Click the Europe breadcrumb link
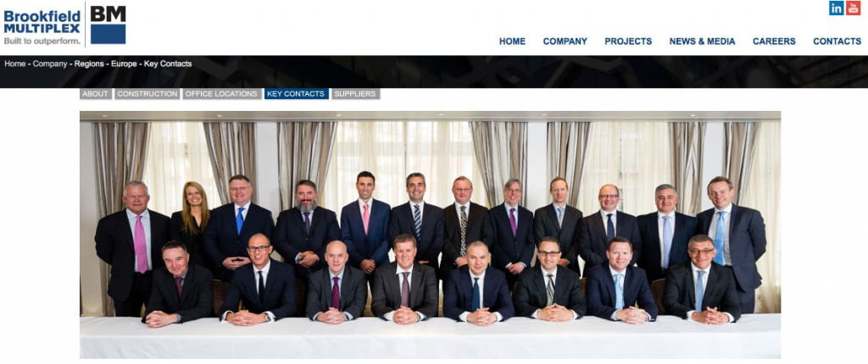This screenshot has height=364, width=868. click(124, 63)
